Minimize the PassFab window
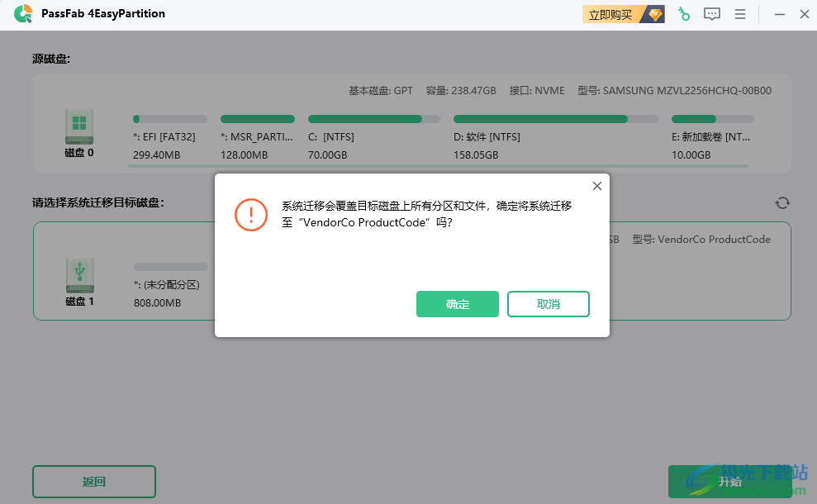This screenshot has width=817, height=504. click(x=780, y=14)
